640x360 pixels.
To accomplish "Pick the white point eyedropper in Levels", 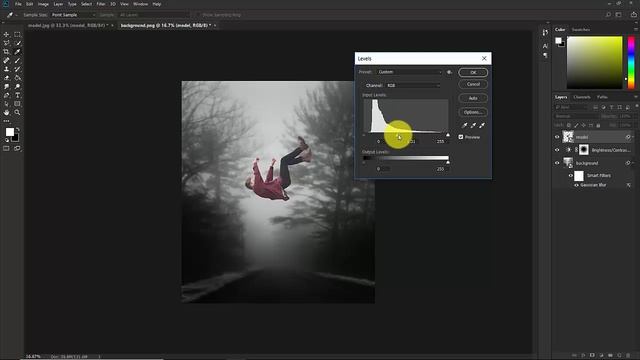I will [x=482, y=125].
